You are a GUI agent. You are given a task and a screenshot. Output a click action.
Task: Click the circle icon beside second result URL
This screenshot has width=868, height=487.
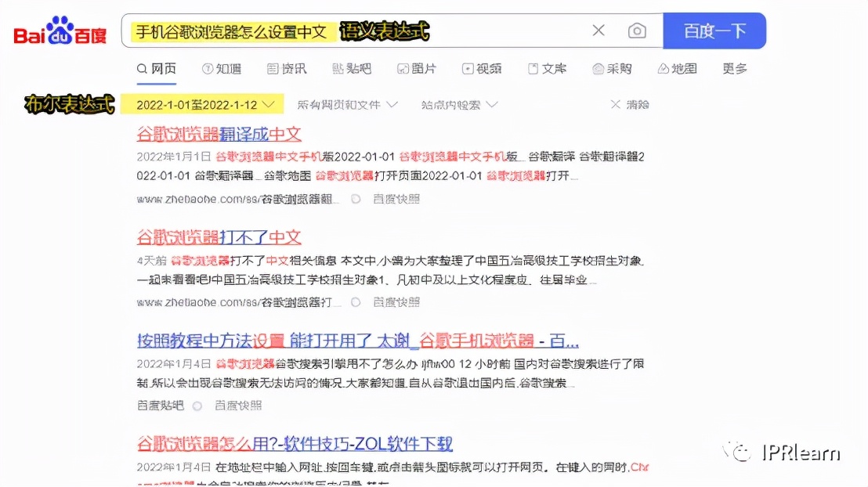point(356,302)
